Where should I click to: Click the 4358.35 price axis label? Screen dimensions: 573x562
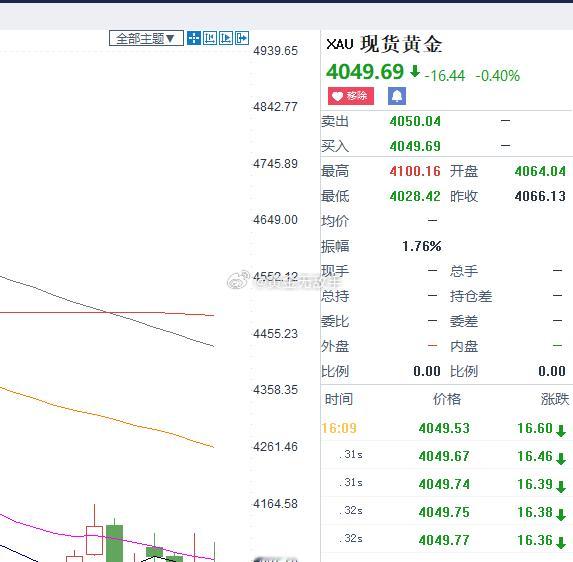tap(276, 390)
